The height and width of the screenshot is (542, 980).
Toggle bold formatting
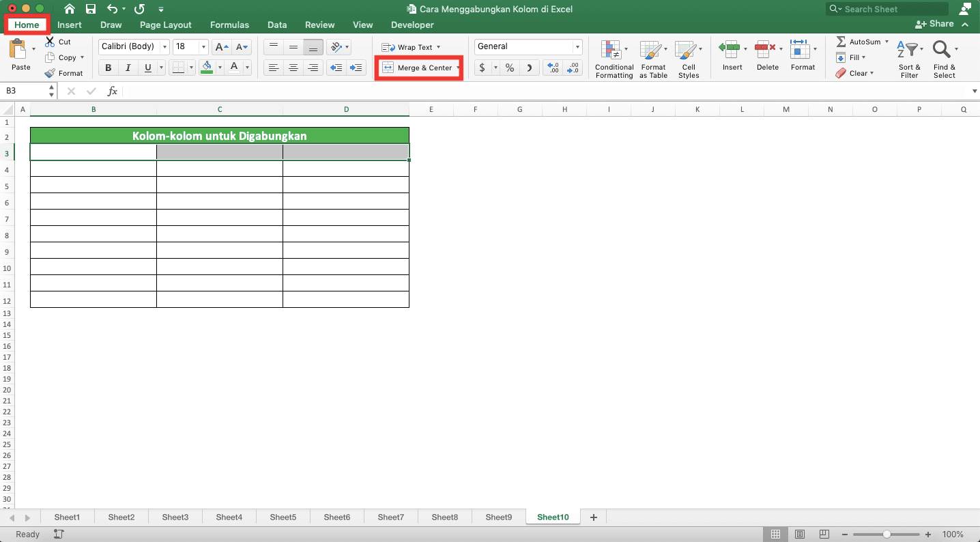[108, 68]
